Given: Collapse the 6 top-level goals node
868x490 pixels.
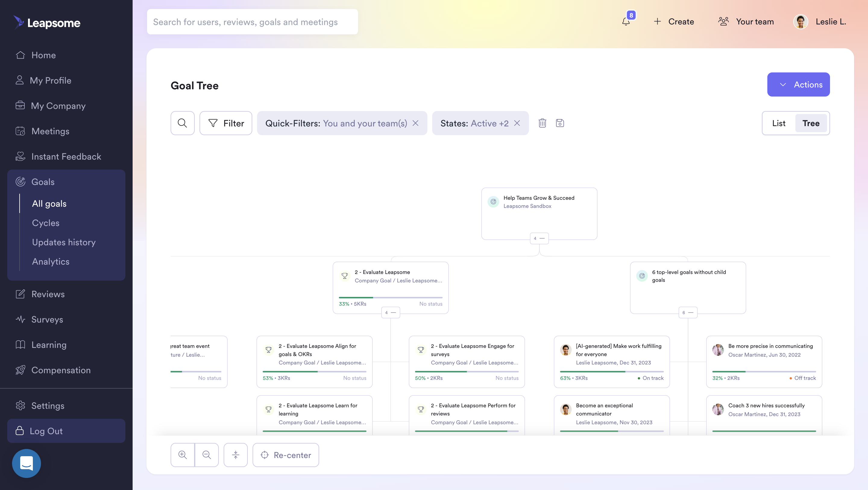Looking at the screenshot, I should 688,313.
